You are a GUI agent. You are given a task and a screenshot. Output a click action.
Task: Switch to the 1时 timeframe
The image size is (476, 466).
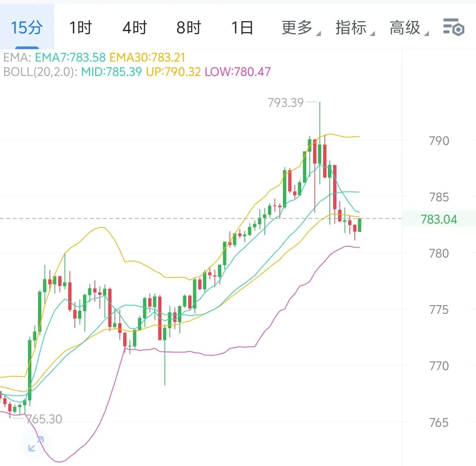[x=80, y=28]
